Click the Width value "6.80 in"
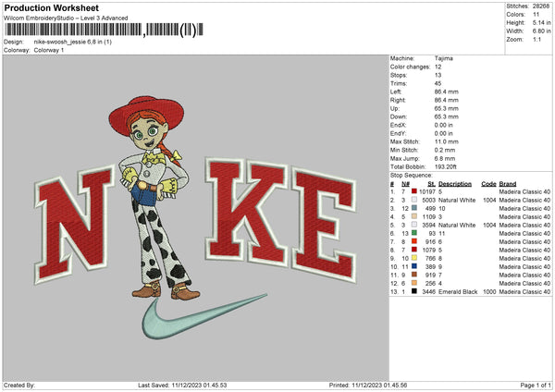Image resolution: width=555 pixels, height=392 pixels. pyautogui.click(x=541, y=31)
